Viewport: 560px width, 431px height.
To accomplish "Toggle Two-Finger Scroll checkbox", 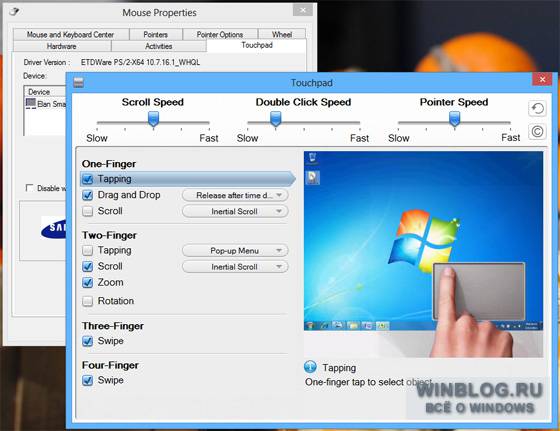I will click(x=88, y=266).
